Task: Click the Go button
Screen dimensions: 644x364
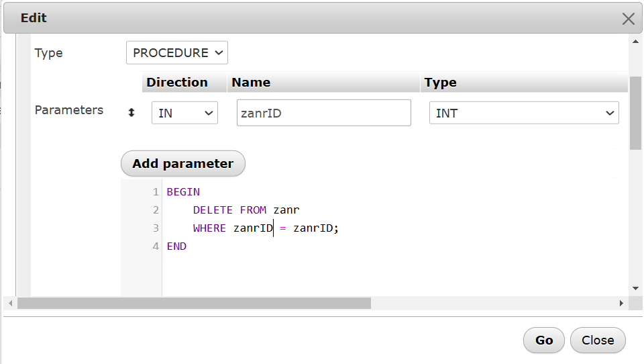Action: (x=544, y=340)
